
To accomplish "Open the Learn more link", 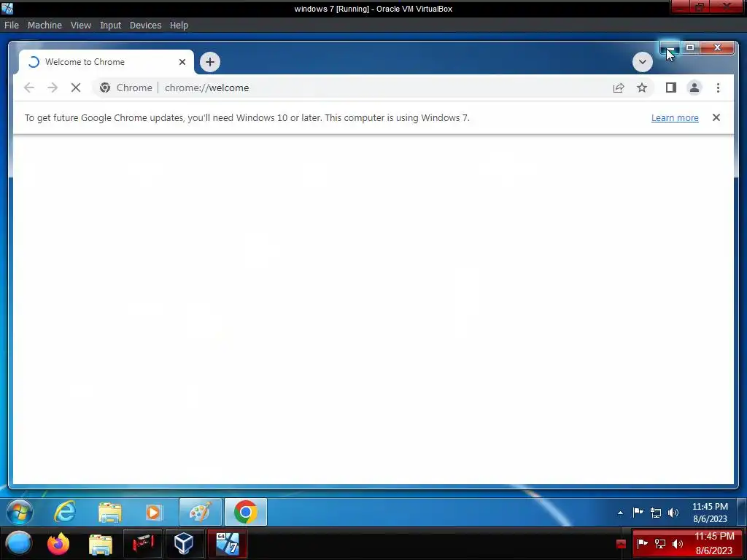I will tap(675, 117).
